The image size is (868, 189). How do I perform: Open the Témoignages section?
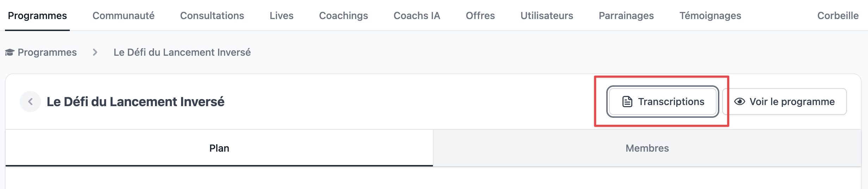(710, 16)
